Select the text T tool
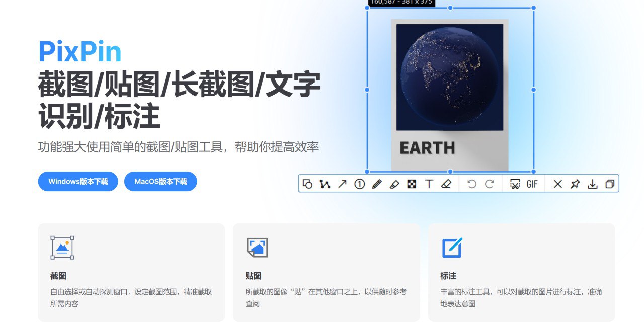644x326 pixels. pos(429,184)
